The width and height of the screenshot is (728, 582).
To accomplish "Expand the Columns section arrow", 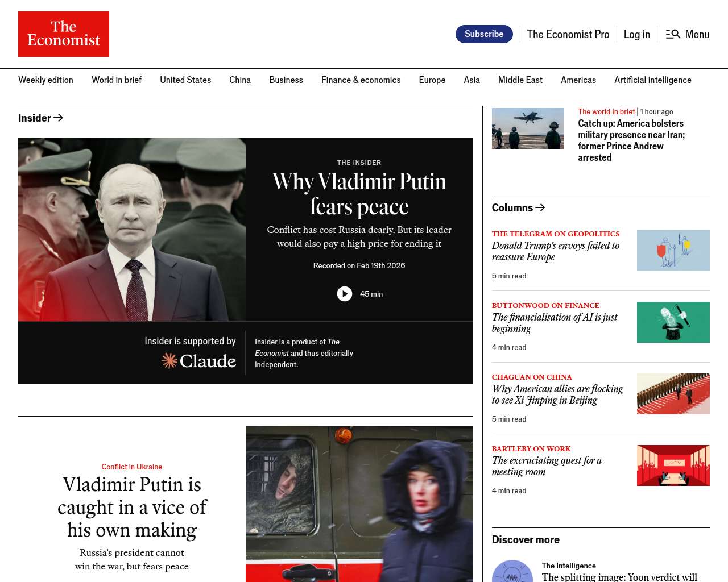I will [x=540, y=207].
